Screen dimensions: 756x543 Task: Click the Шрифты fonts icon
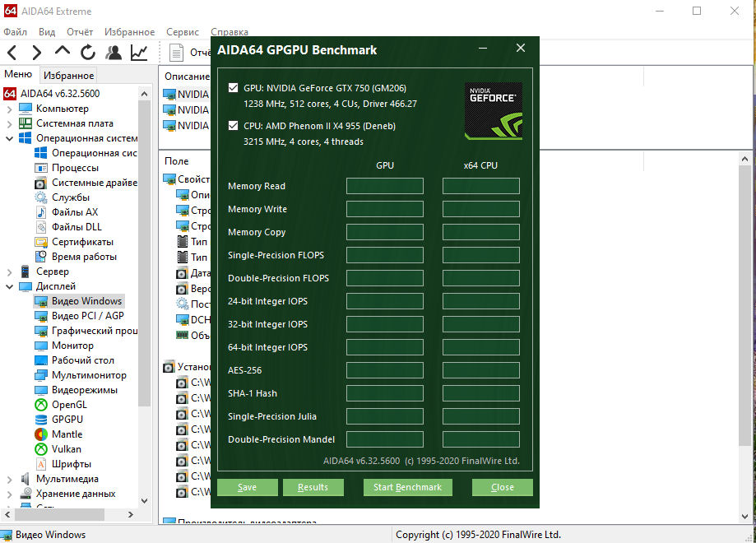[41, 464]
